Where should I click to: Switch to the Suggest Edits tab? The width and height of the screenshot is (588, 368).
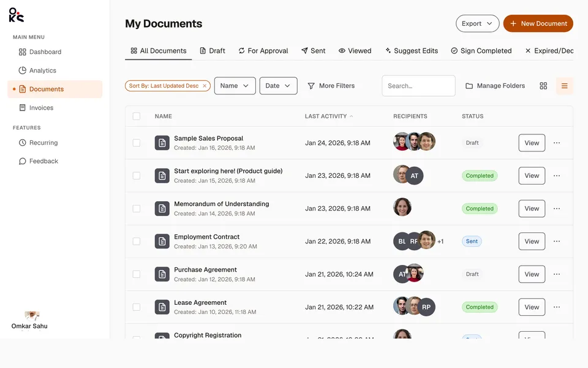pyautogui.click(x=412, y=51)
